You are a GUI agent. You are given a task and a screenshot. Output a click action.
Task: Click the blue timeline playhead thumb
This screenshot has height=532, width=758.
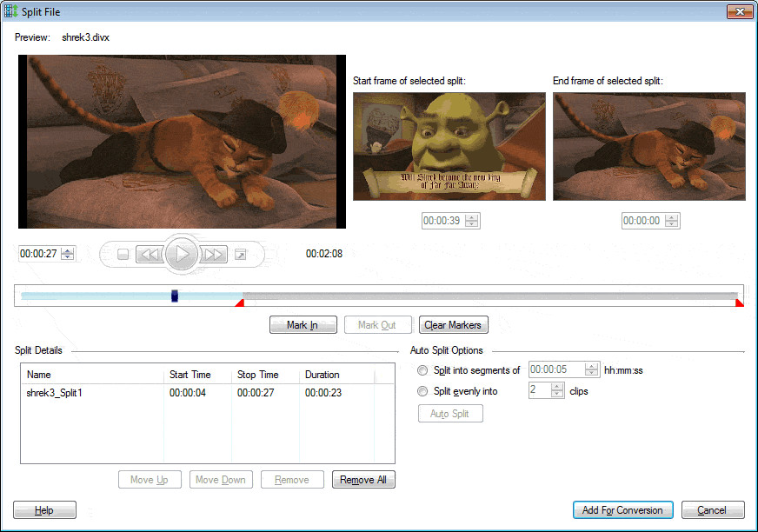pyautogui.click(x=175, y=296)
